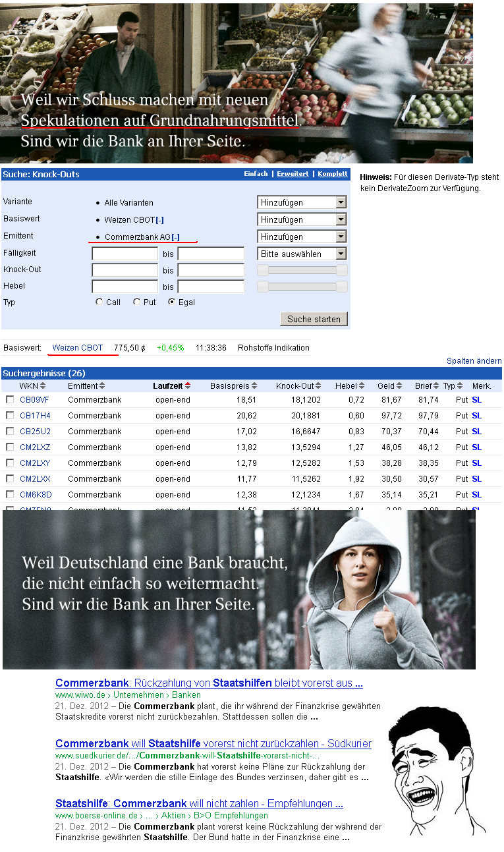Viewport: 504px width, 852px height.
Task: Select the Egal type radio button
Action: (171, 302)
